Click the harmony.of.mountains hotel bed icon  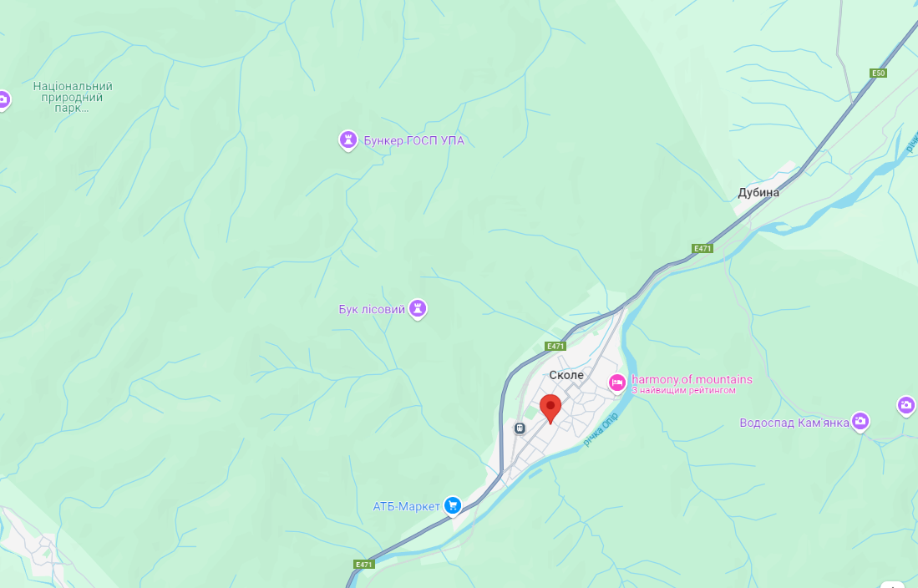(x=616, y=383)
